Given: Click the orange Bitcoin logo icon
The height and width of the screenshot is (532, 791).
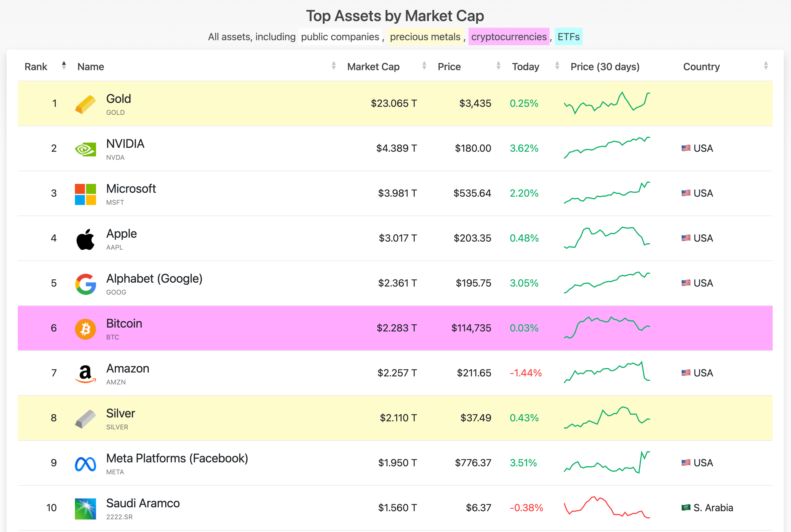Looking at the screenshot, I should (x=85, y=329).
